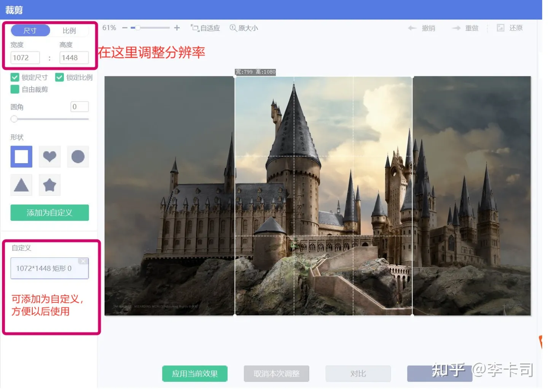Select the heart crop shape
The height and width of the screenshot is (392, 548).
tap(49, 157)
